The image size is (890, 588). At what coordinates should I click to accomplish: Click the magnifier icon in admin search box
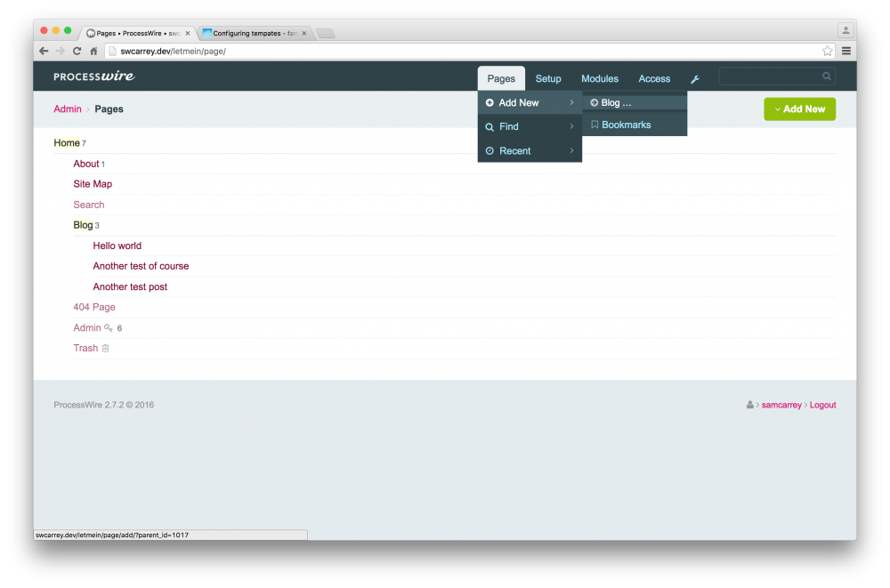point(826,77)
